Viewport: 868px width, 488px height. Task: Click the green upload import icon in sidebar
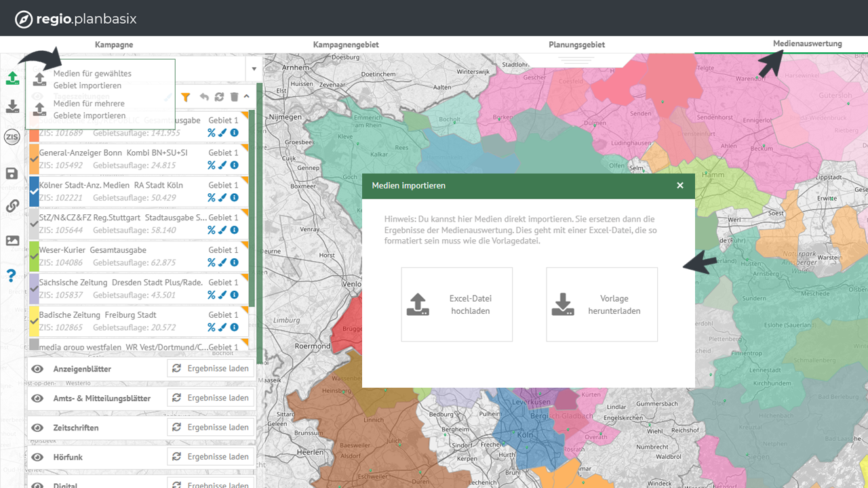12,78
